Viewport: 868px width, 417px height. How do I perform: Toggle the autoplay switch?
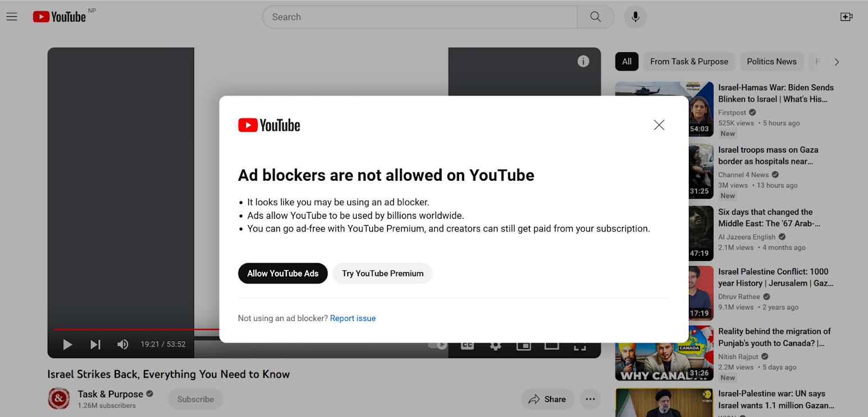pyautogui.click(x=438, y=345)
